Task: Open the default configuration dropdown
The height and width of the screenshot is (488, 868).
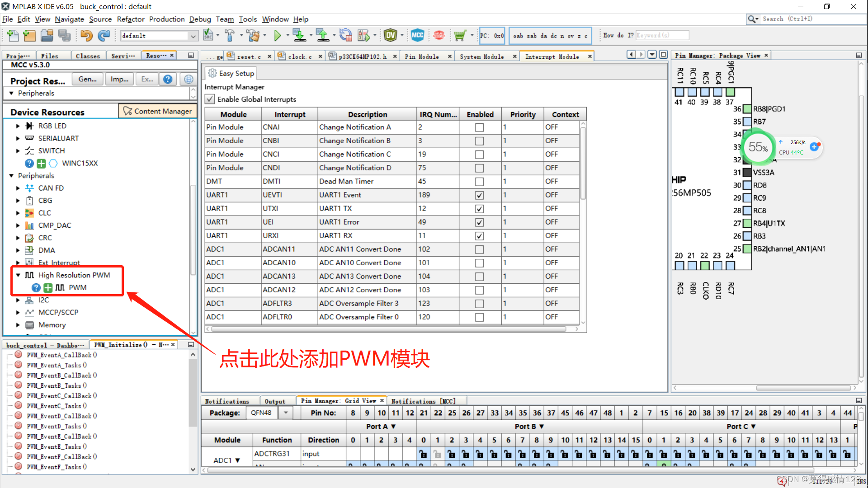Action: pos(193,35)
